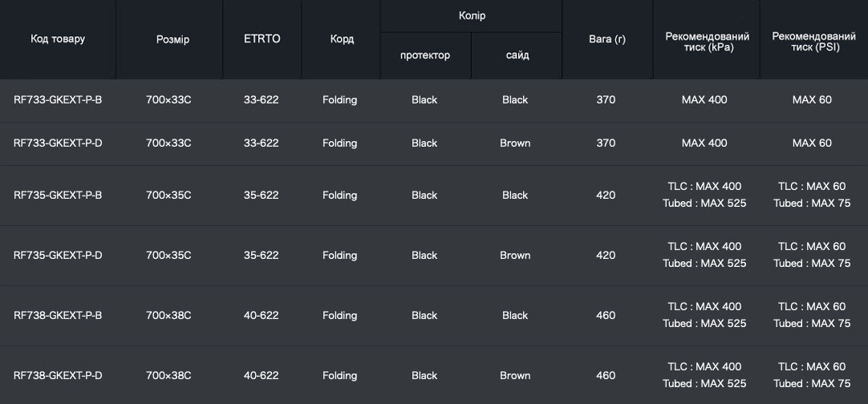Select product code RF738-GKEXT-P-D

click(58, 376)
